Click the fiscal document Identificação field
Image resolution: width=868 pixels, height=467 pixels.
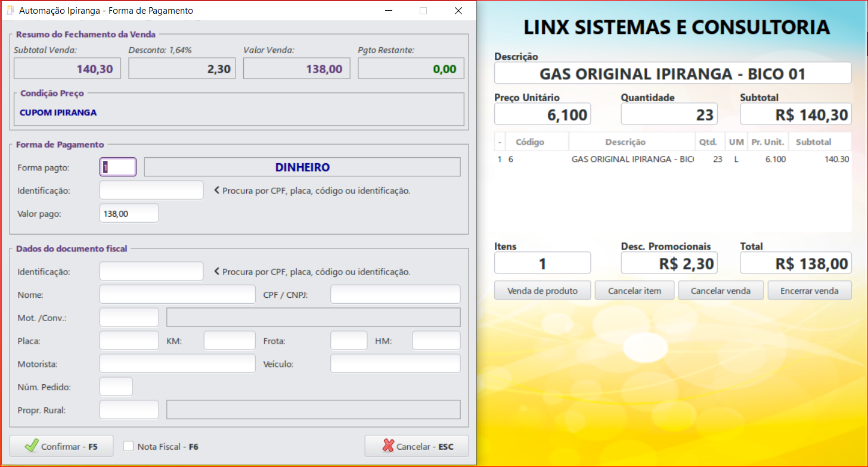151,271
